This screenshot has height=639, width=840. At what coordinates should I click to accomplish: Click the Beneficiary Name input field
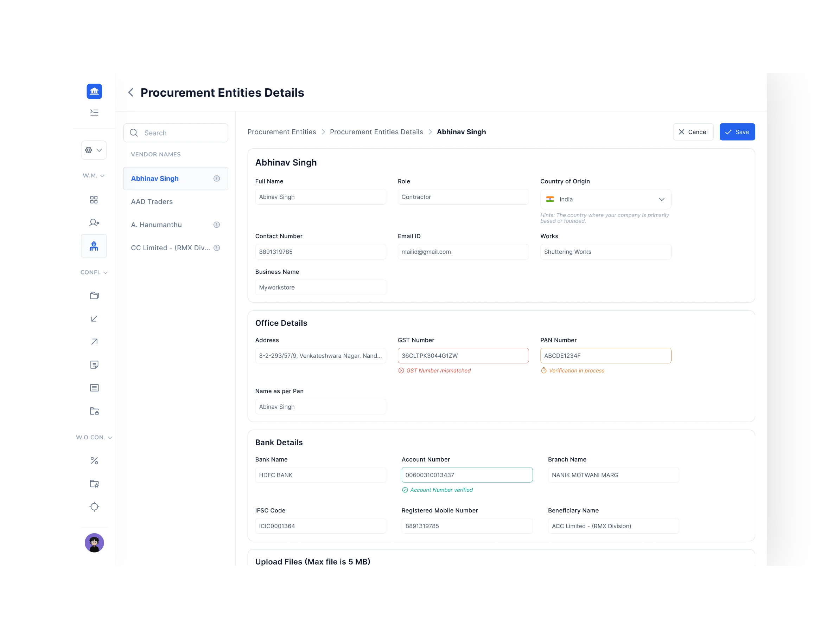(x=613, y=526)
